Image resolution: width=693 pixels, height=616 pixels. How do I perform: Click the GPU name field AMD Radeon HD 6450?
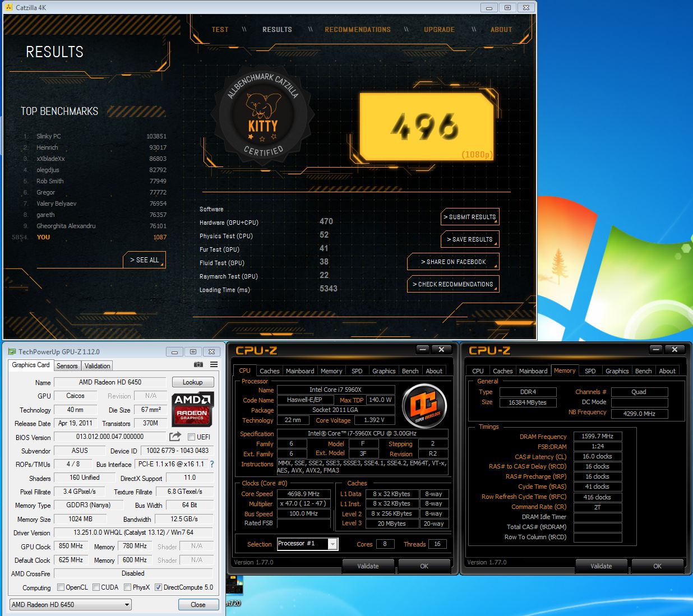(110, 382)
